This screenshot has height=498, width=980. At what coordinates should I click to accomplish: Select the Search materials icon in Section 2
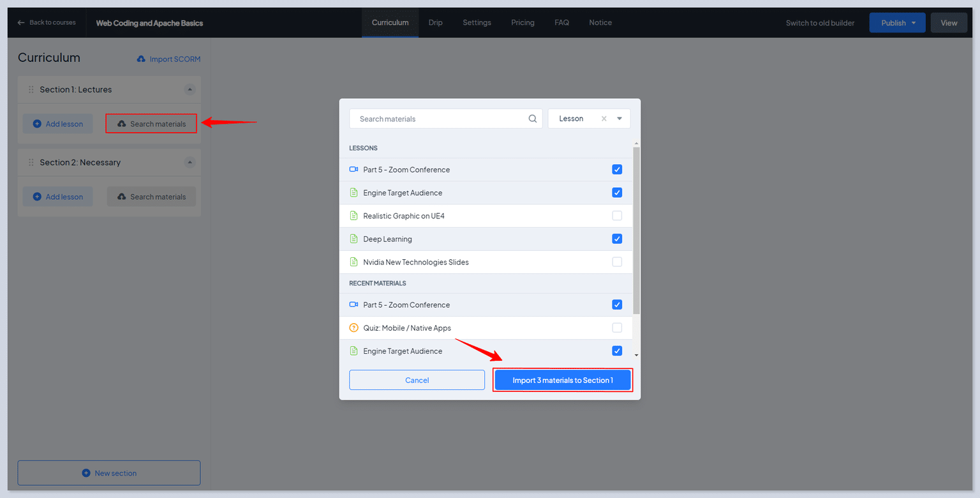click(x=121, y=196)
